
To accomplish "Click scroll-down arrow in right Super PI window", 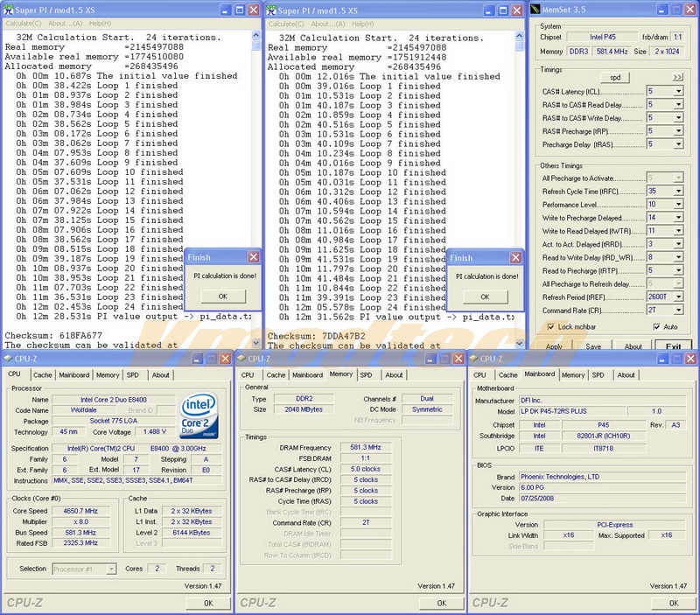I will coord(519,343).
